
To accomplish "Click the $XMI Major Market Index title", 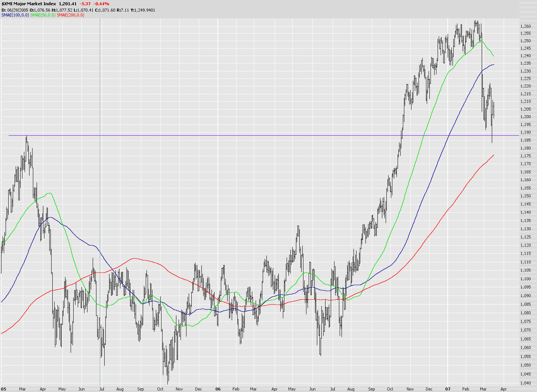I will [x=29, y=4].
